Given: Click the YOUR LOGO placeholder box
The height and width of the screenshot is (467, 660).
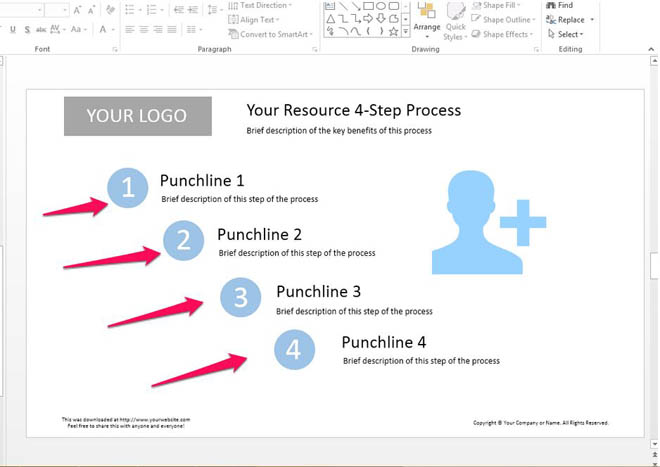Looking at the screenshot, I should 138,116.
